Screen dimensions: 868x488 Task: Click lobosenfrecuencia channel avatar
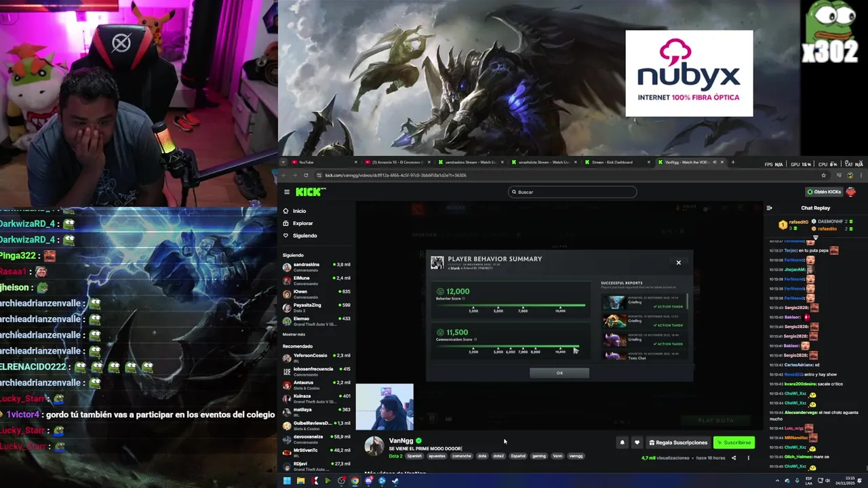click(287, 371)
